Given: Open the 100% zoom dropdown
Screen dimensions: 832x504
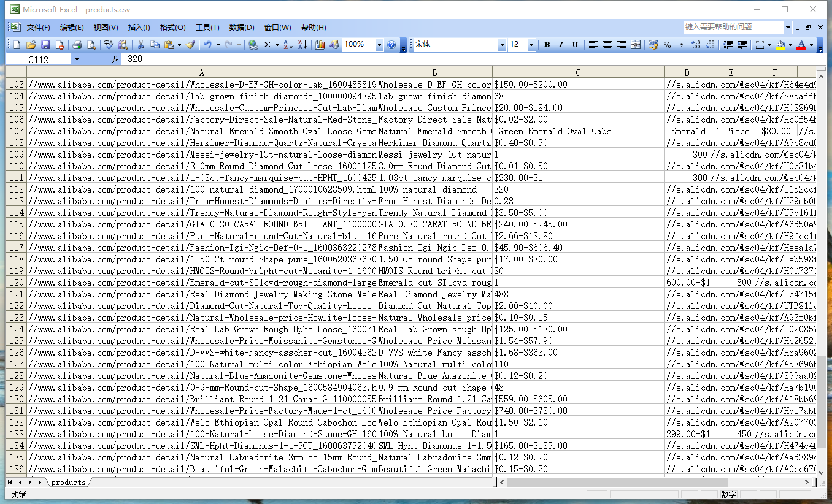Looking at the screenshot, I should (x=379, y=45).
